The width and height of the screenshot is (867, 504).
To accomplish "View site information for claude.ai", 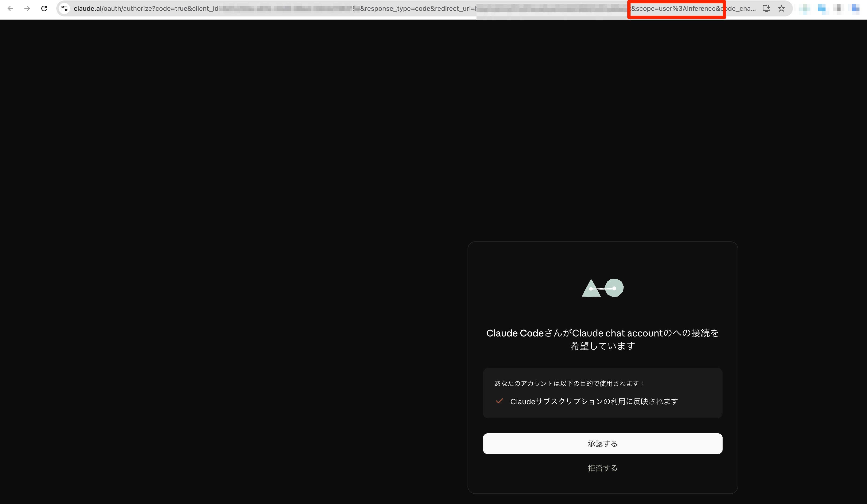I will coord(64,9).
